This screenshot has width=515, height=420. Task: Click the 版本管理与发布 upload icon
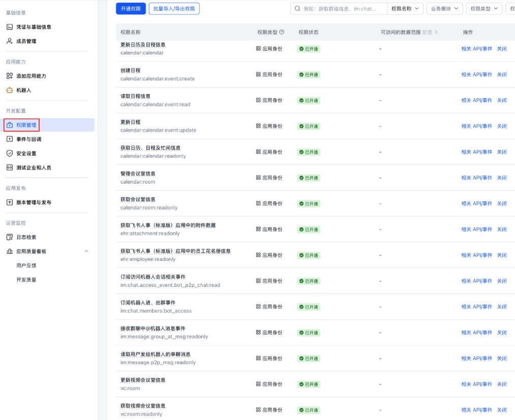[x=10, y=202]
